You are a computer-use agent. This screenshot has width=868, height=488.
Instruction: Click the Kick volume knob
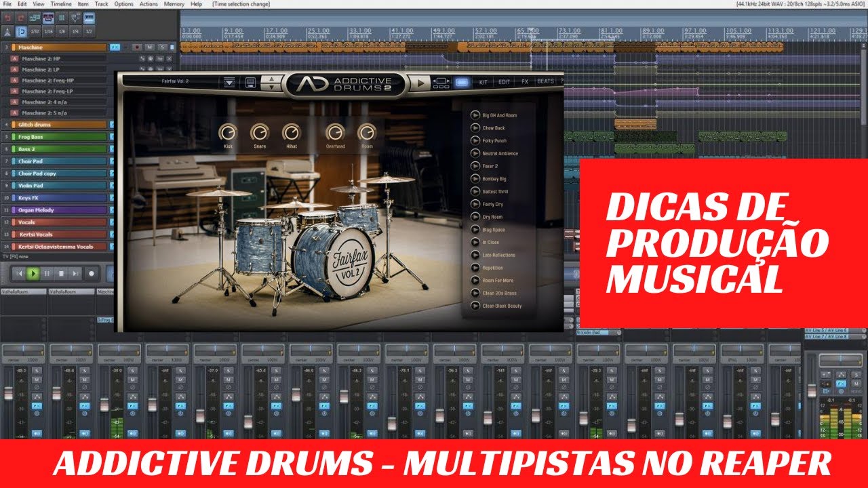tap(228, 131)
